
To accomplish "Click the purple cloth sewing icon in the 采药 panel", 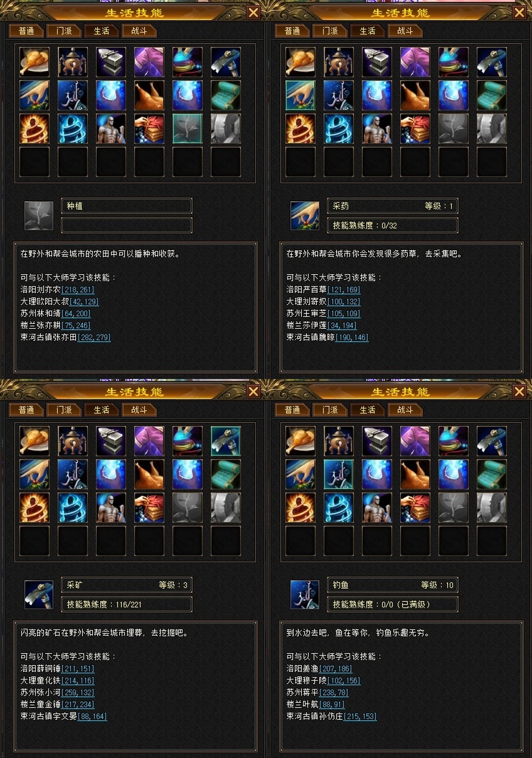I will coord(415,62).
